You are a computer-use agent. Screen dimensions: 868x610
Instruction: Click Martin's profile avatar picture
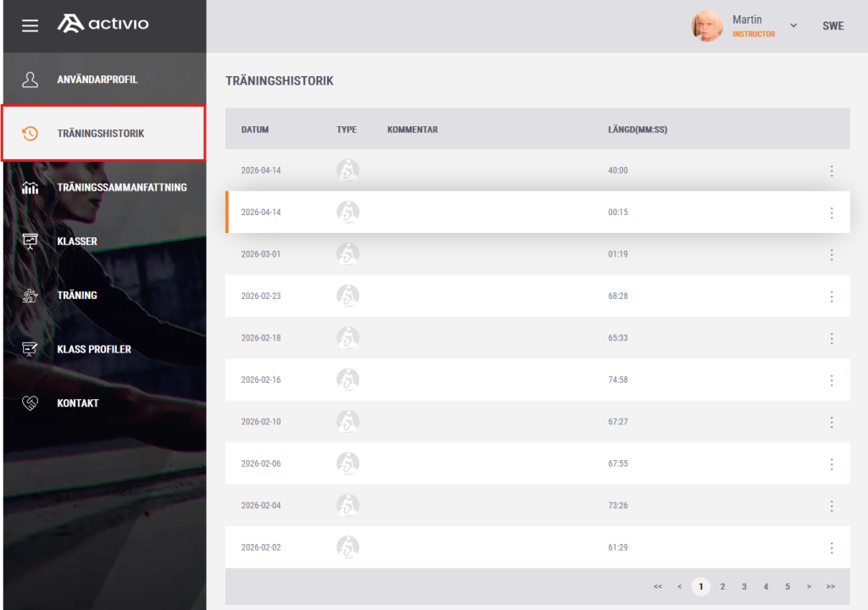[707, 26]
